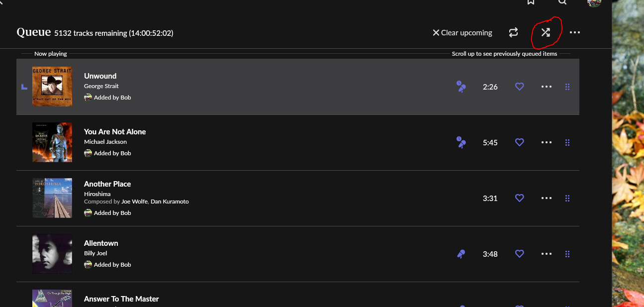
Task: Click the Queue heading
Action: [x=34, y=32]
